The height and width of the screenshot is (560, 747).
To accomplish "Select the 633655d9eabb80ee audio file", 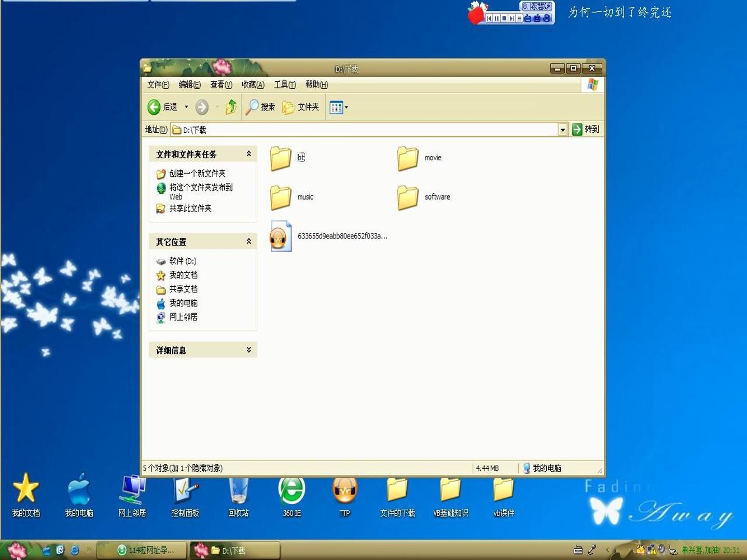I will click(x=328, y=236).
